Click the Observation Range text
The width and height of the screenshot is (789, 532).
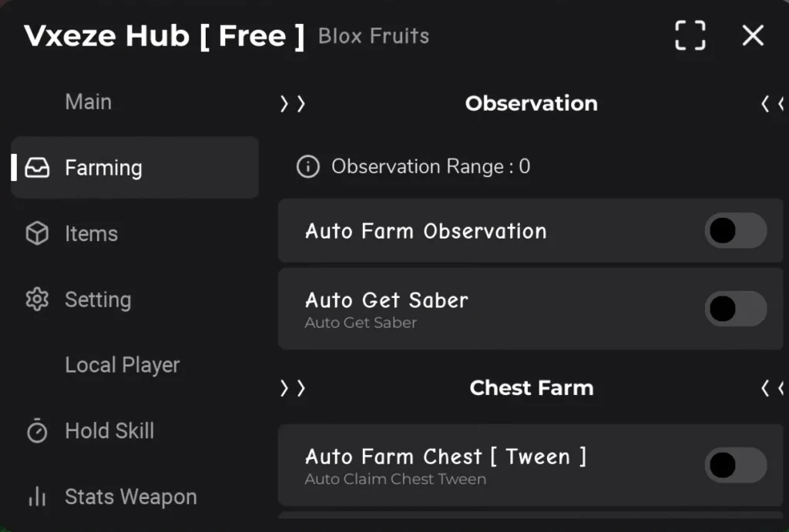point(430,166)
